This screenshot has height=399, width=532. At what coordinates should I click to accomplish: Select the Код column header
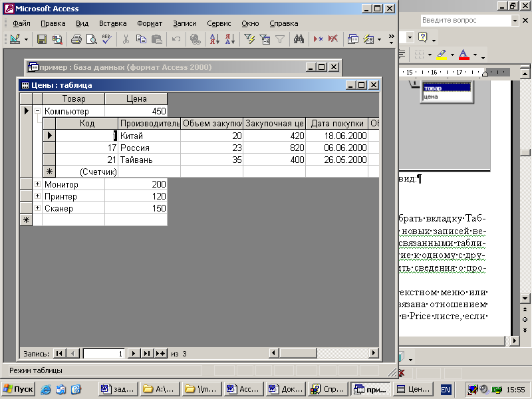point(87,124)
